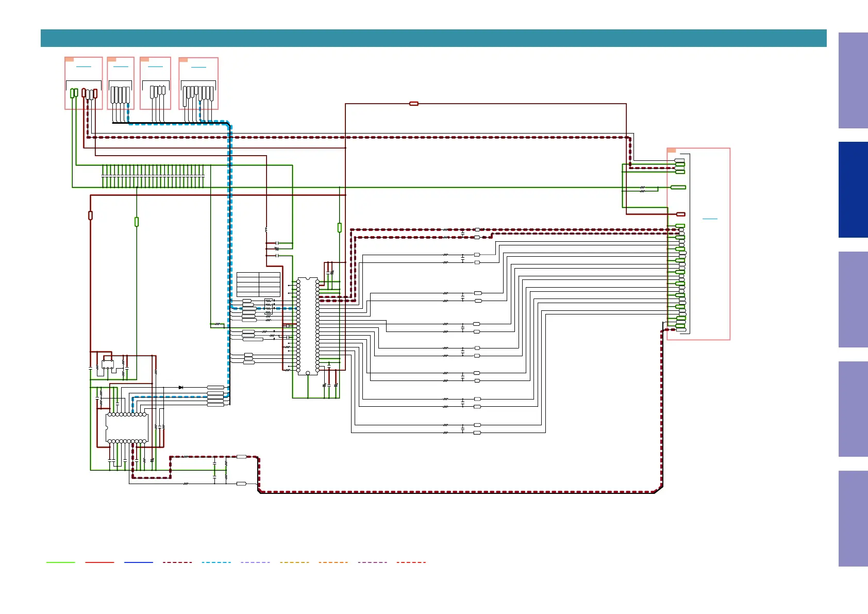
Task: Click the solid red line legend swatch
Action: (x=99, y=562)
